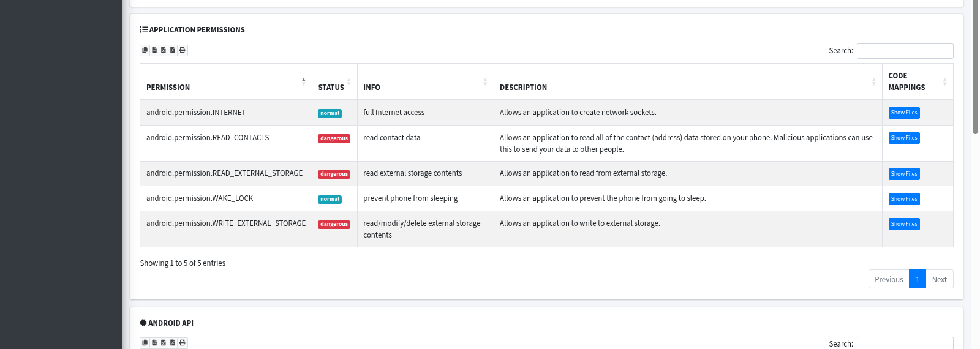Click the dangerous badge for READ_EXTERNAL_STORAGE
Viewport: 980px width, 349px height.
(x=334, y=174)
